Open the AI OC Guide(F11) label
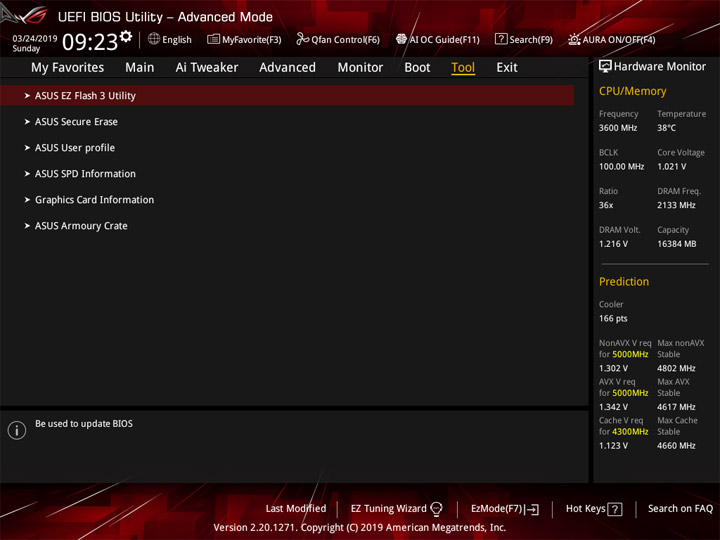720x540 pixels. [x=444, y=40]
